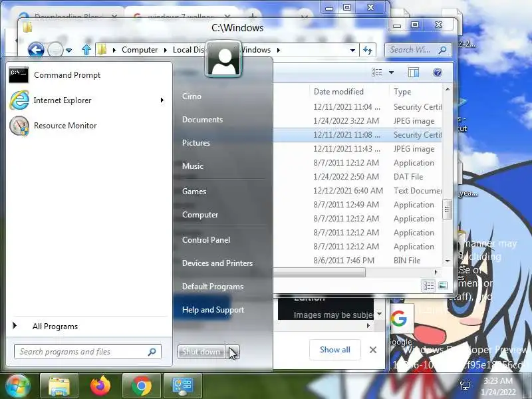This screenshot has height=399, width=532.
Task: Open Documents from Start menu
Action: tap(203, 120)
